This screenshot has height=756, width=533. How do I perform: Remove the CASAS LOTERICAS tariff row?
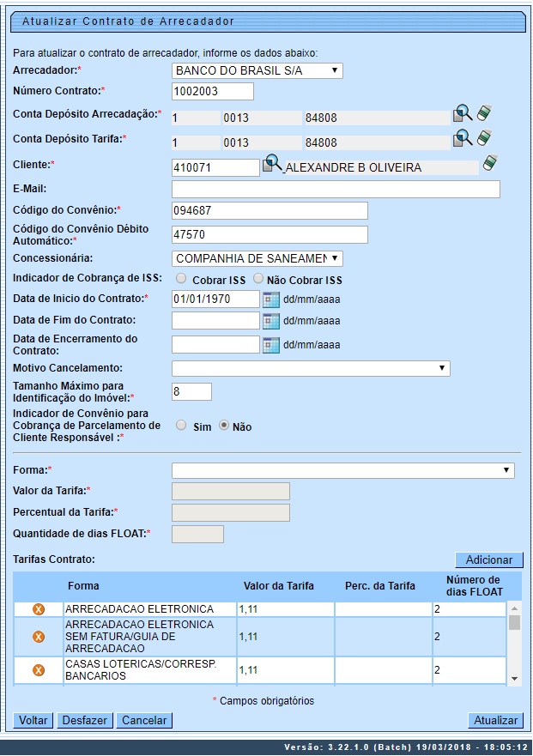pyautogui.click(x=39, y=670)
